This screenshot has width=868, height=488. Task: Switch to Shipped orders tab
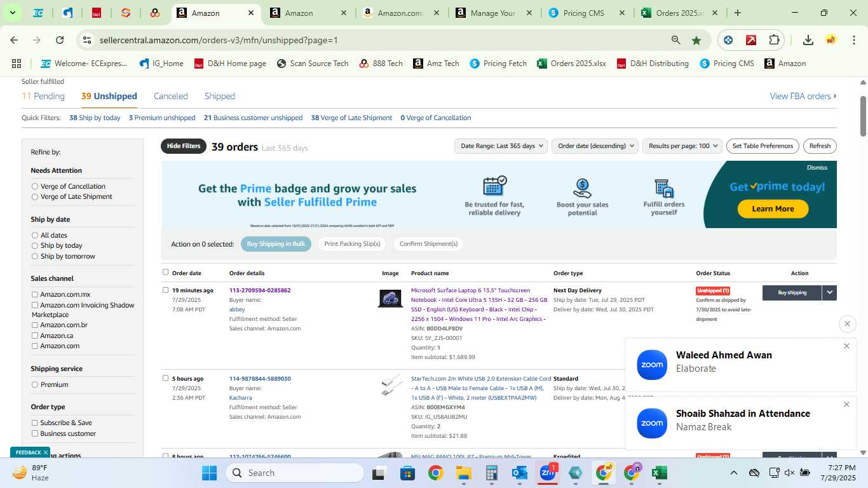tap(220, 96)
